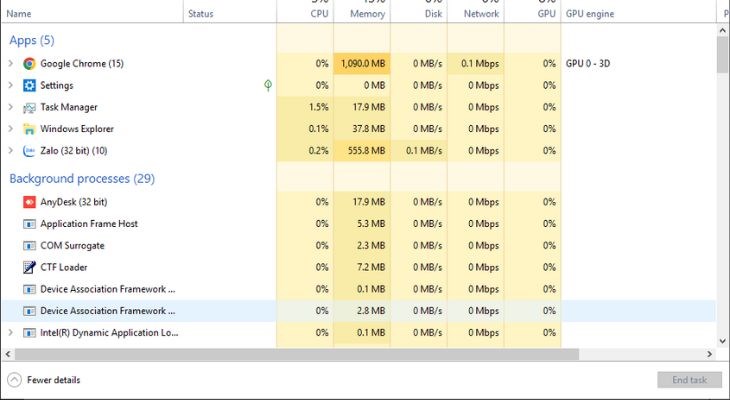Click the Windows Explorer folder icon
The image size is (730, 400).
[x=29, y=129]
